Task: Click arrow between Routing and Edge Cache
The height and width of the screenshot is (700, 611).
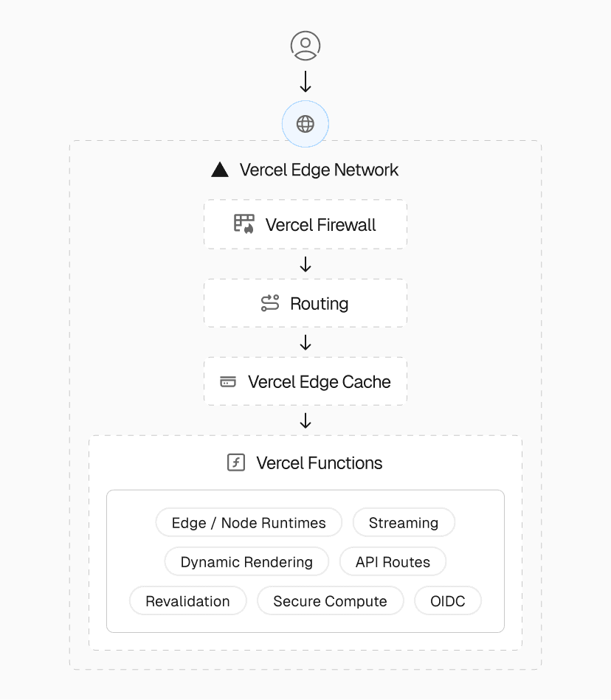Action: point(305,343)
